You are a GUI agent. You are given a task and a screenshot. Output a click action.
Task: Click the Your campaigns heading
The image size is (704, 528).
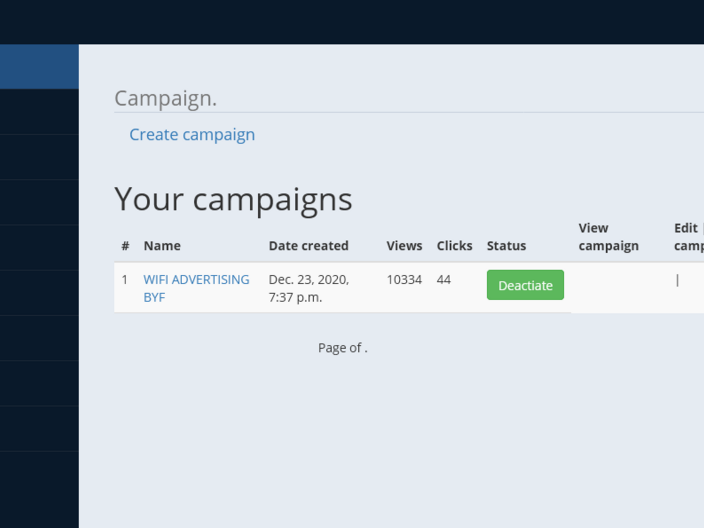coord(233,199)
